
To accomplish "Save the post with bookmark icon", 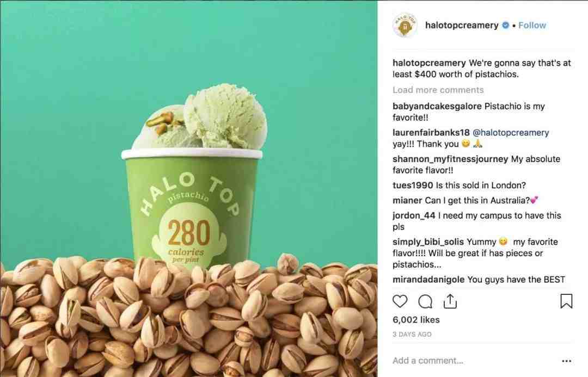I will point(566,301).
